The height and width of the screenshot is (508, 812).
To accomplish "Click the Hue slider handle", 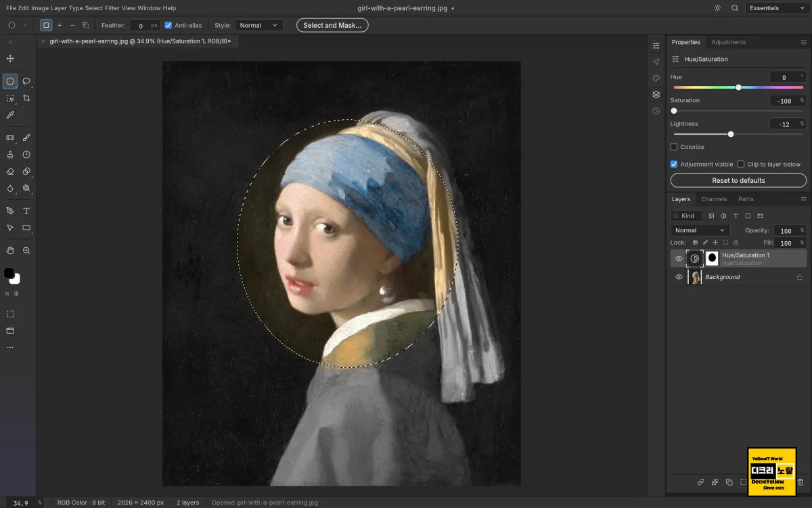I will (738, 87).
